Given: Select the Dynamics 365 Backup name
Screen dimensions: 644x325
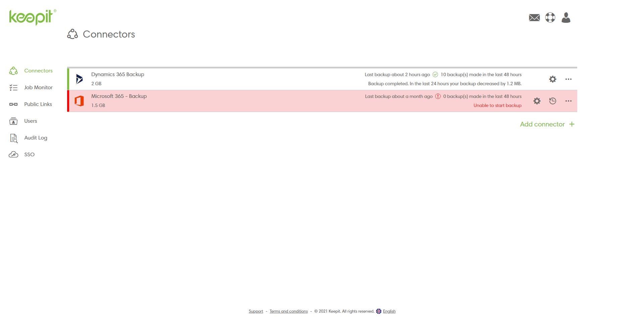Looking at the screenshot, I should (118, 74).
